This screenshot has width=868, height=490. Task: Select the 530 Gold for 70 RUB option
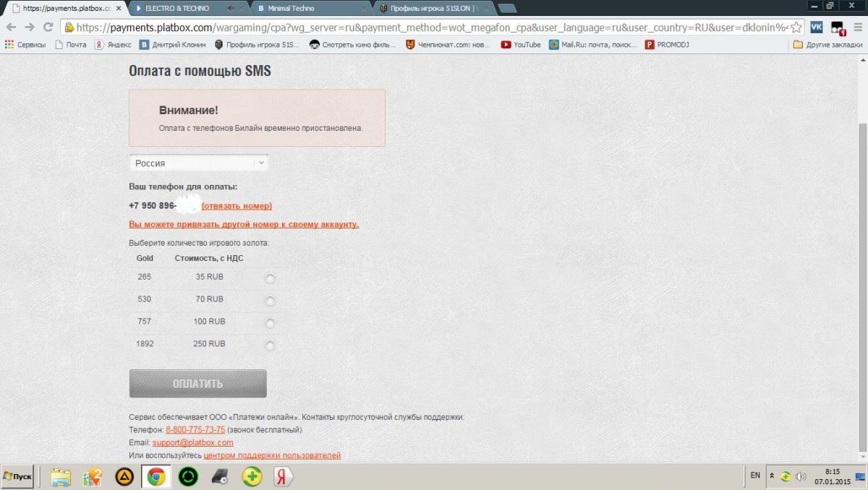click(x=271, y=301)
